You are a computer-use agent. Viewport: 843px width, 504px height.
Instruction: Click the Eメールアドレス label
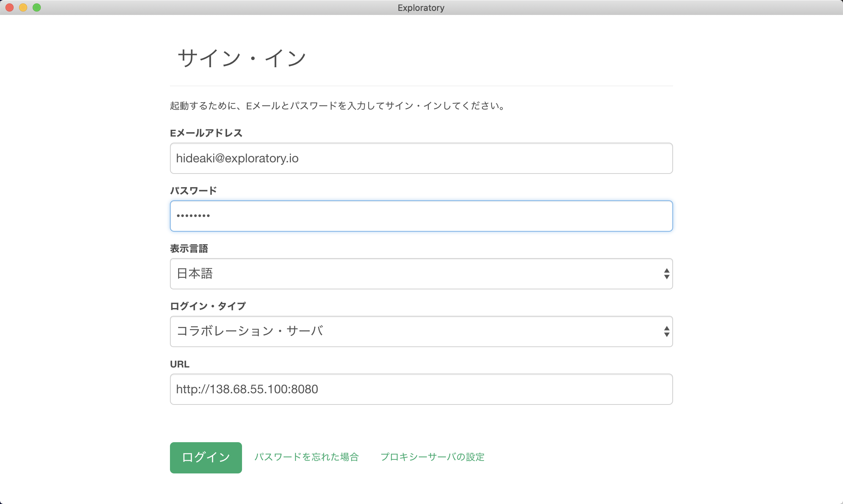pos(206,133)
